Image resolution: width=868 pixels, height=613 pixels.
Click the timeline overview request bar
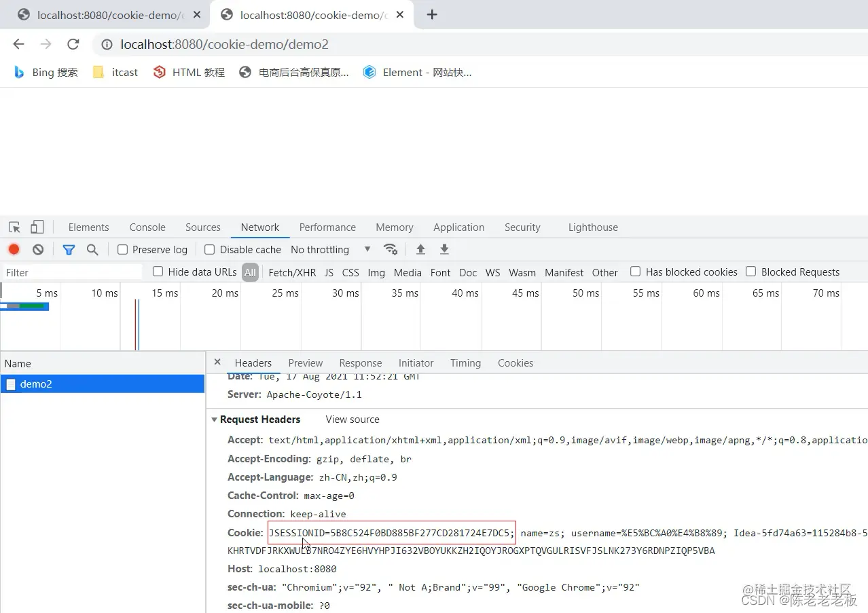point(24,306)
